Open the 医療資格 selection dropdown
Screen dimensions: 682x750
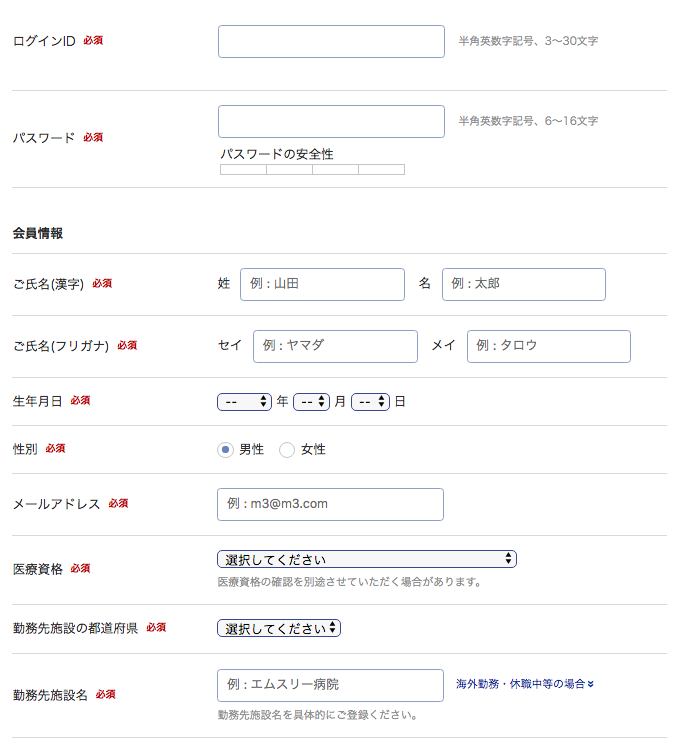tap(366, 559)
